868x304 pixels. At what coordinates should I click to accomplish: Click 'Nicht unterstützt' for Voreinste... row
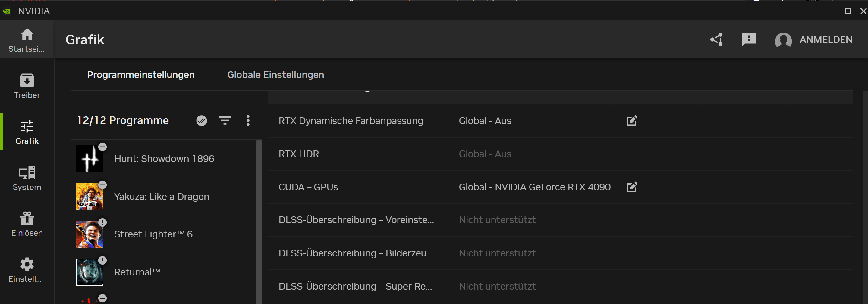click(x=497, y=220)
